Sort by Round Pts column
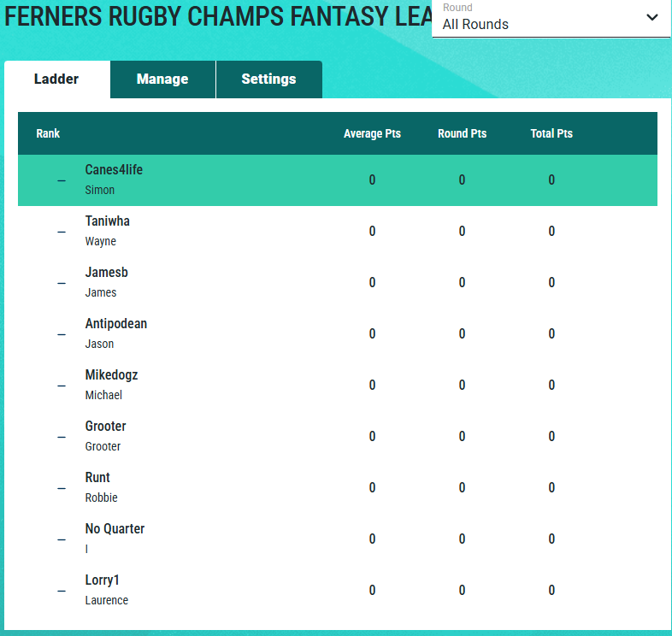672x636 pixels. coord(462,133)
